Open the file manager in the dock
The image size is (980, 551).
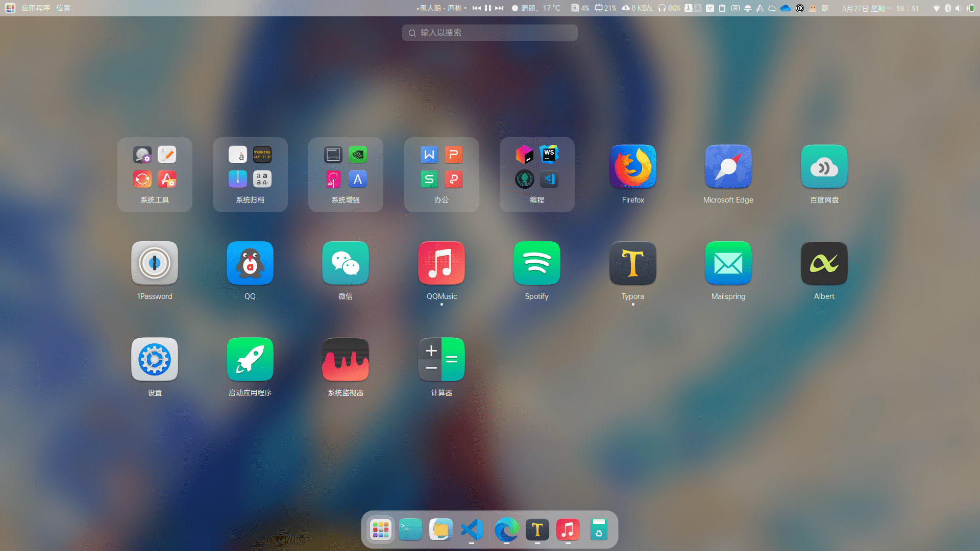441,530
